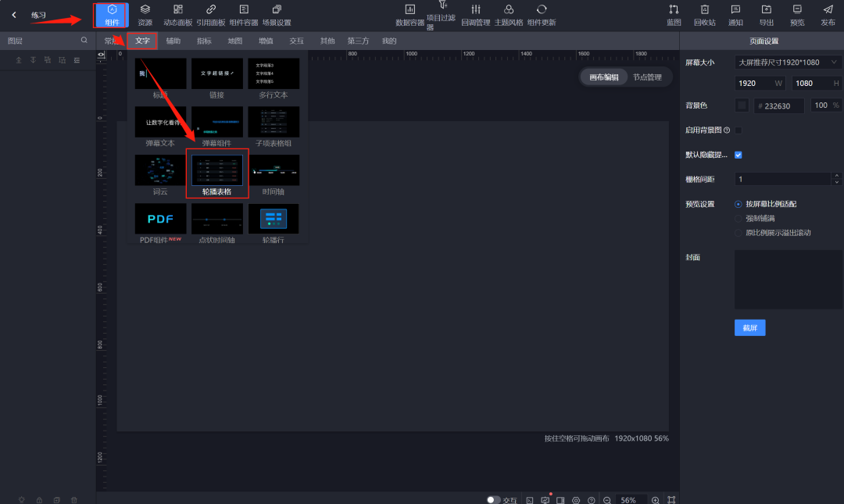Add the 标题 title component
The image size is (844, 504).
160,78
